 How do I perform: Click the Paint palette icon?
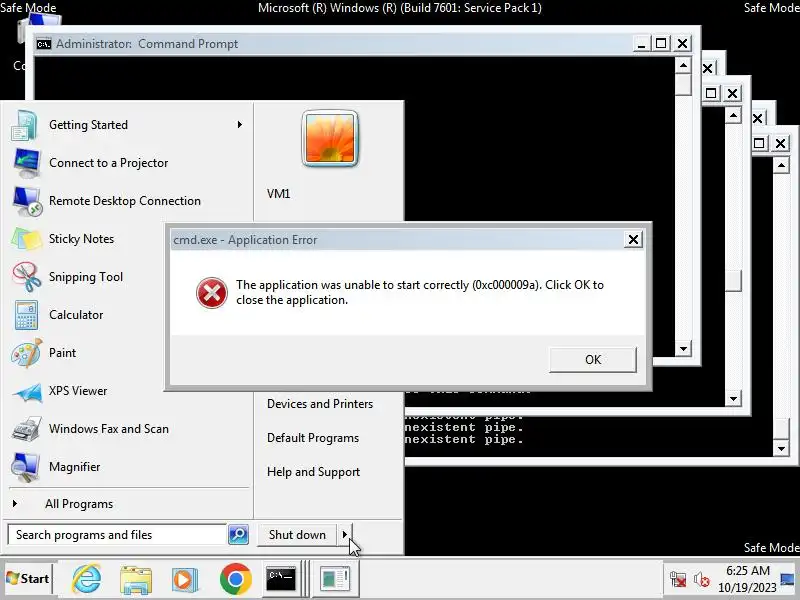pyautogui.click(x=27, y=353)
